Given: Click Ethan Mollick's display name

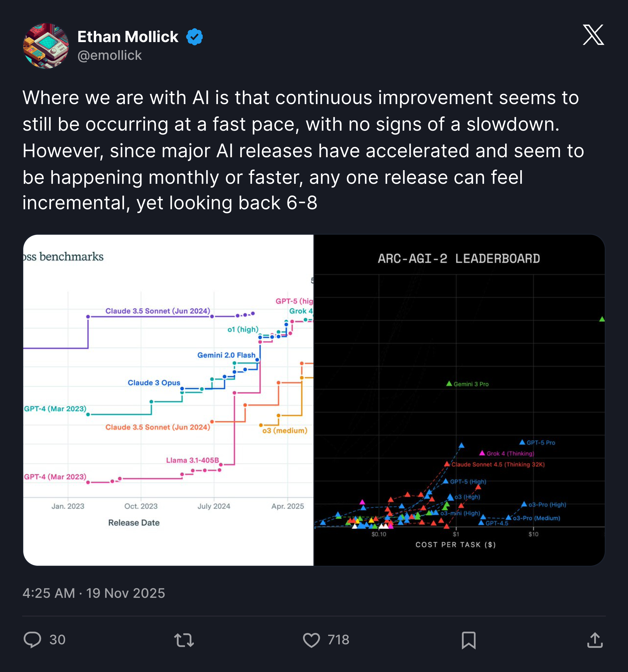Looking at the screenshot, I should coord(128,36).
